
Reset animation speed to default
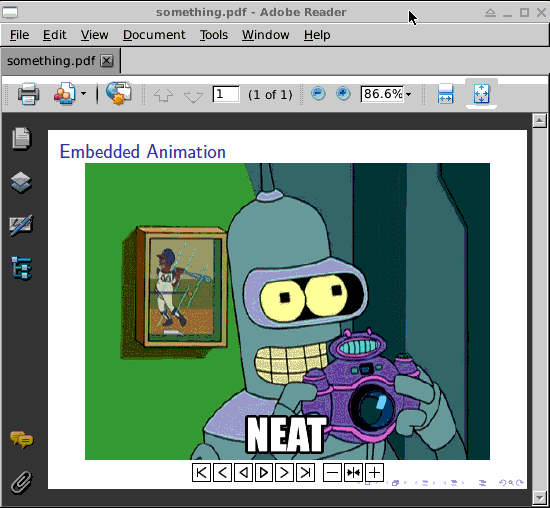pyautogui.click(x=353, y=473)
